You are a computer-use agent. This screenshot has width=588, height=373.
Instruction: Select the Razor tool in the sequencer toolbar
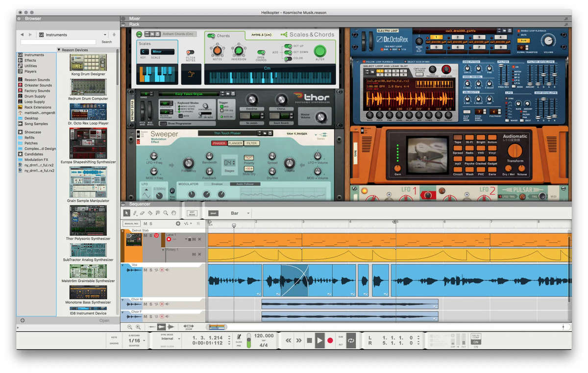pos(150,212)
